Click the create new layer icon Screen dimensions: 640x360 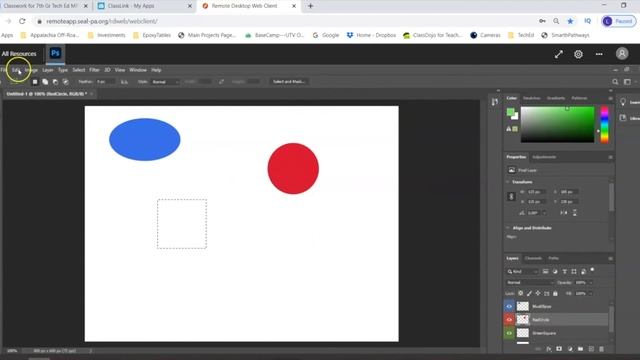(591, 349)
